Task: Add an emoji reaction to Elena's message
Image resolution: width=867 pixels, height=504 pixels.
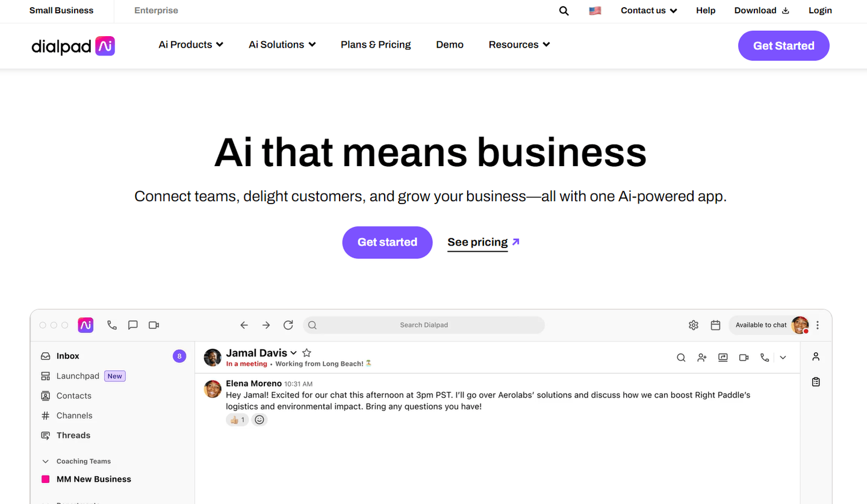Action: [259, 420]
